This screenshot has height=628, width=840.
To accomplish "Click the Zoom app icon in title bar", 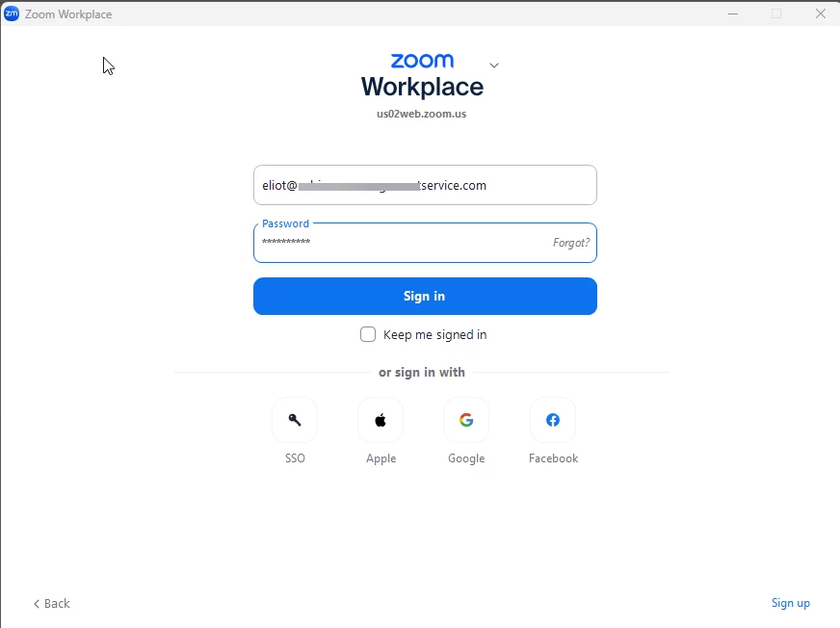I will tap(12, 13).
